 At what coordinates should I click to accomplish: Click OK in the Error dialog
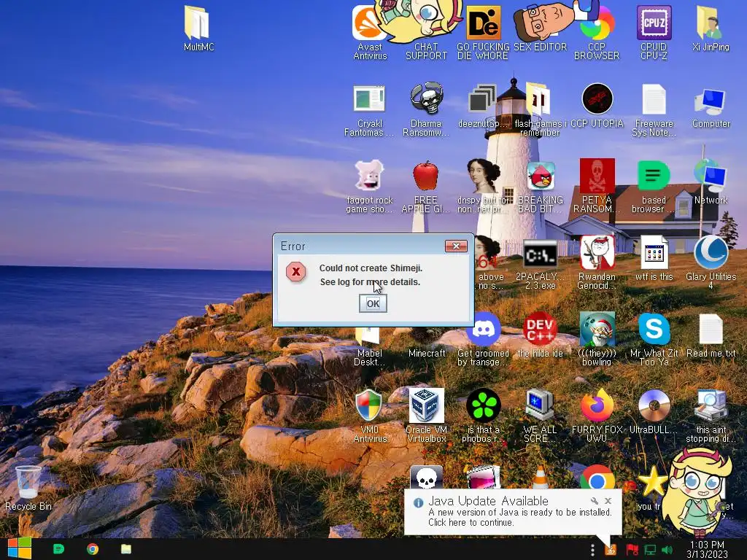coord(373,303)
